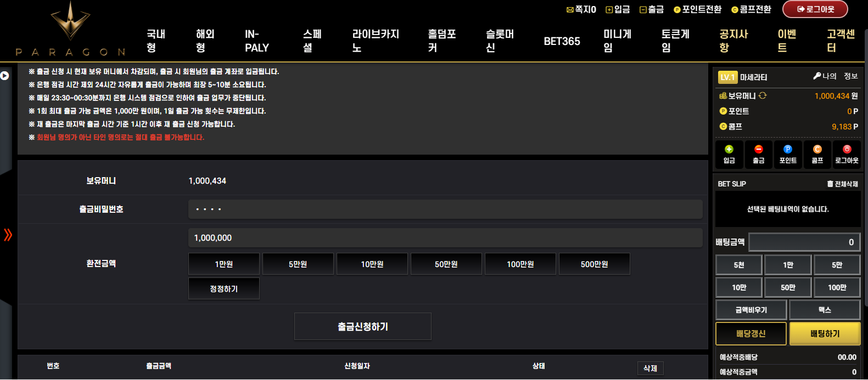Open messages (쪽지) in the top bar

click(x=581, y=9)
